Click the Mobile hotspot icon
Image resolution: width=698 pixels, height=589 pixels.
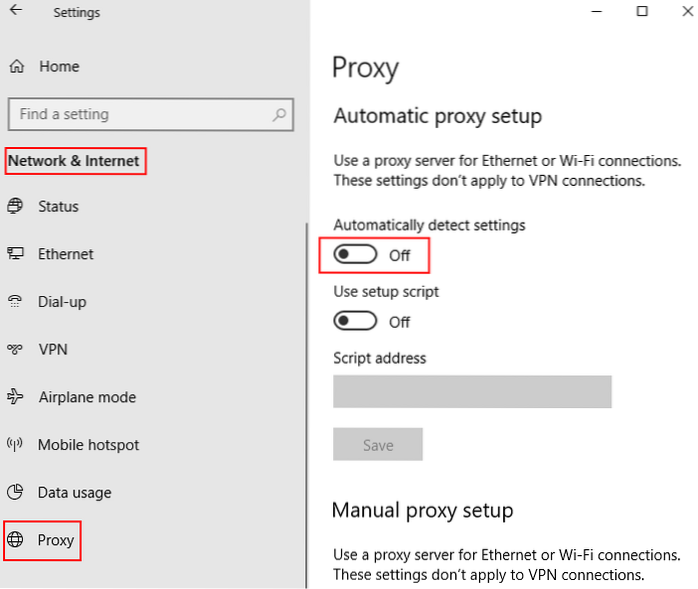click(16, 445)
